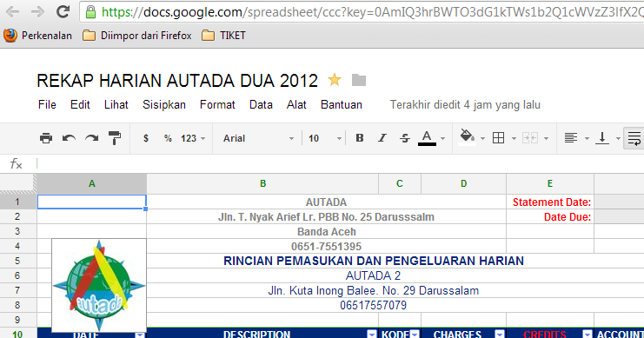Open horizontal align options
644x338 pixels.
coord(570,138)
